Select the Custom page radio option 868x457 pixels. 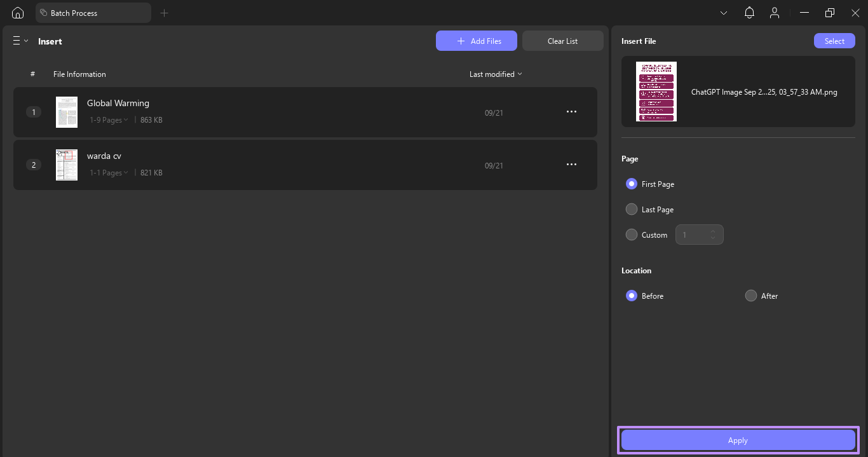coord(632,235)
